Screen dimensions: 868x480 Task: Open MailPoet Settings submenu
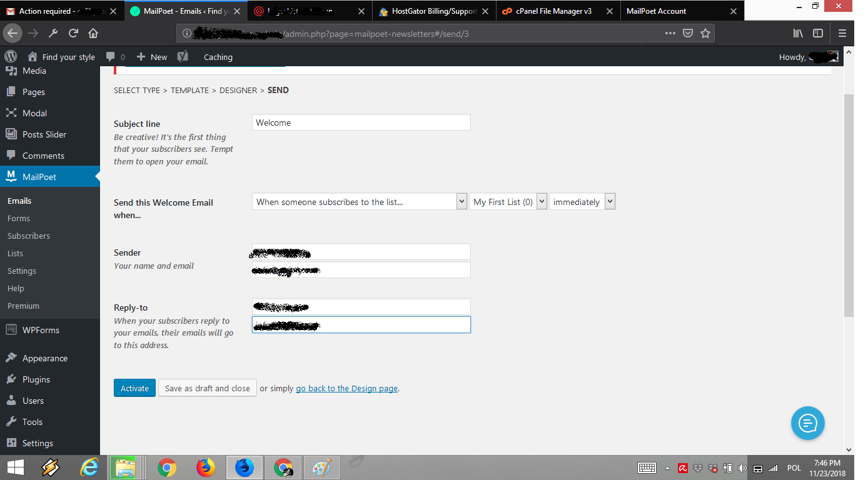pos(22,271)
